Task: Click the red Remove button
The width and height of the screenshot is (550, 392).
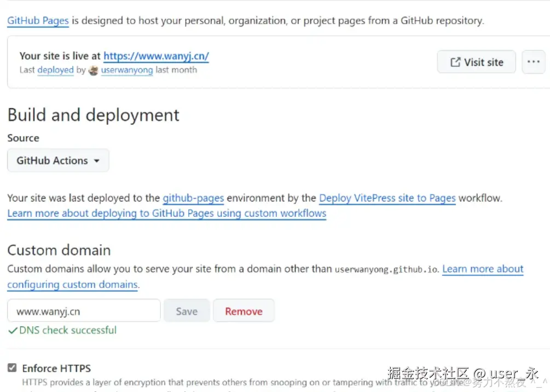Action: tap(244, 311)
